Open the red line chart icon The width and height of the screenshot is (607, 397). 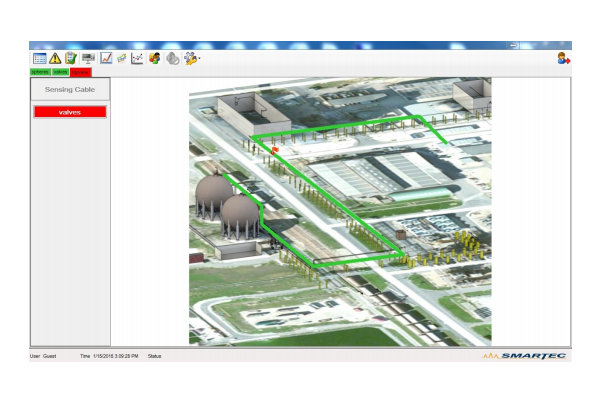tap(106, 58)
